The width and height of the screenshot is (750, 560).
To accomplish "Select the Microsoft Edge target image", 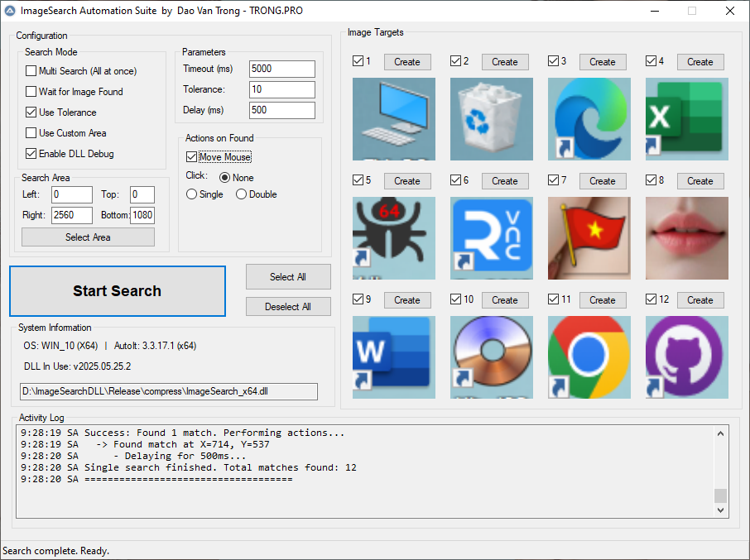I will click(x=589, y=119).
